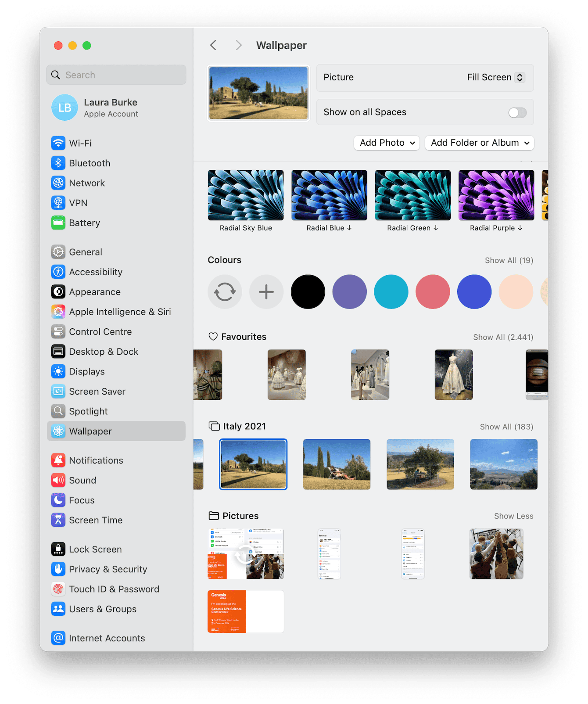Go to Privacy & Security settings
The height and width of the screenshot is (704, 588).
tap(108, 569)
